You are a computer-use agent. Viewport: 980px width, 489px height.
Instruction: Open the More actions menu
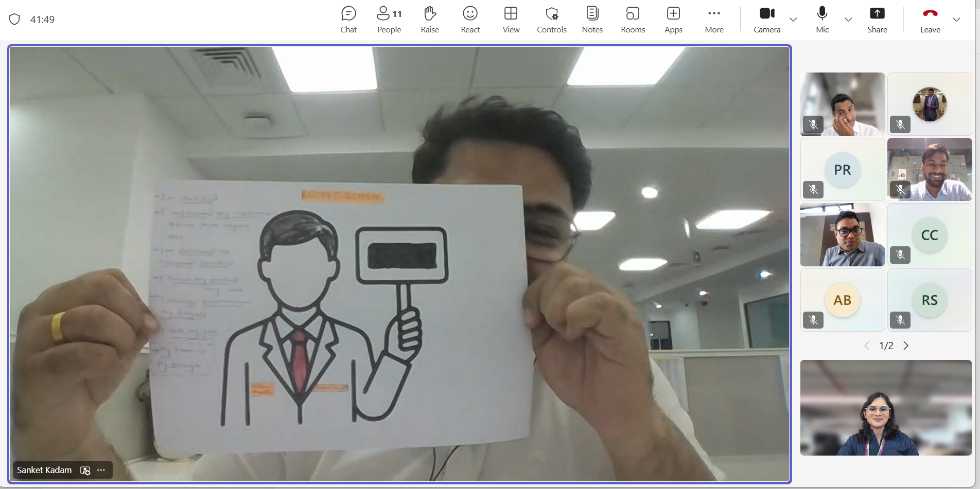coord(714,20)
